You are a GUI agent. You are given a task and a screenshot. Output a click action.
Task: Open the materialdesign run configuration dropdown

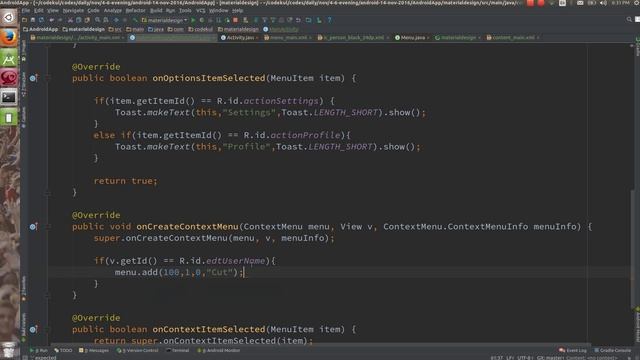(x=164, y=20)
